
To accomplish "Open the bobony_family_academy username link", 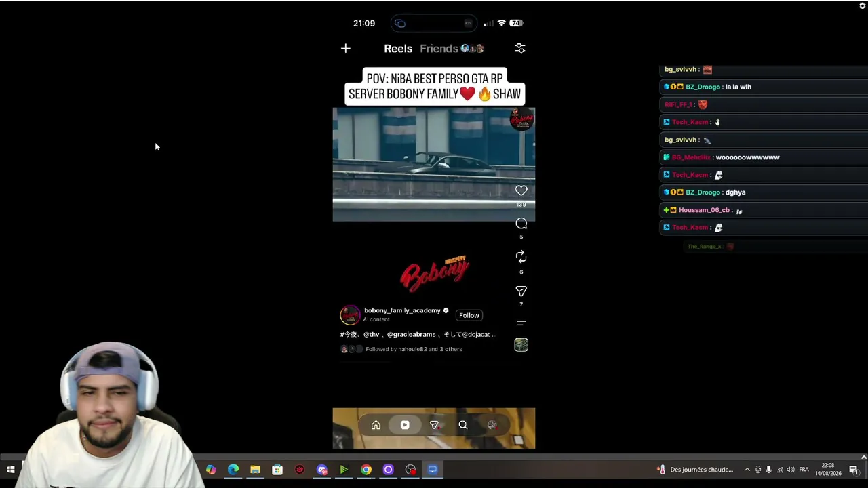I will 402,310.
